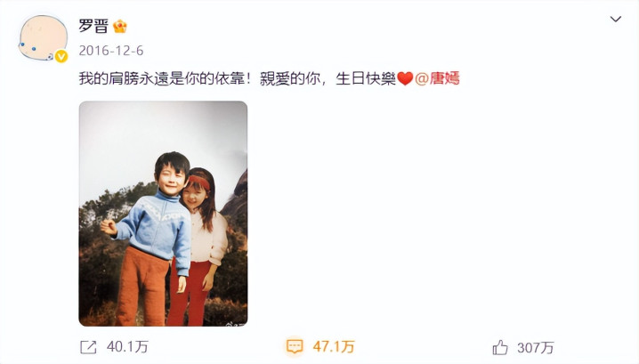Open the childhood photo thumbnail
Image resolution: width=639 pixels, height=364 pixels.
(163, 214)
